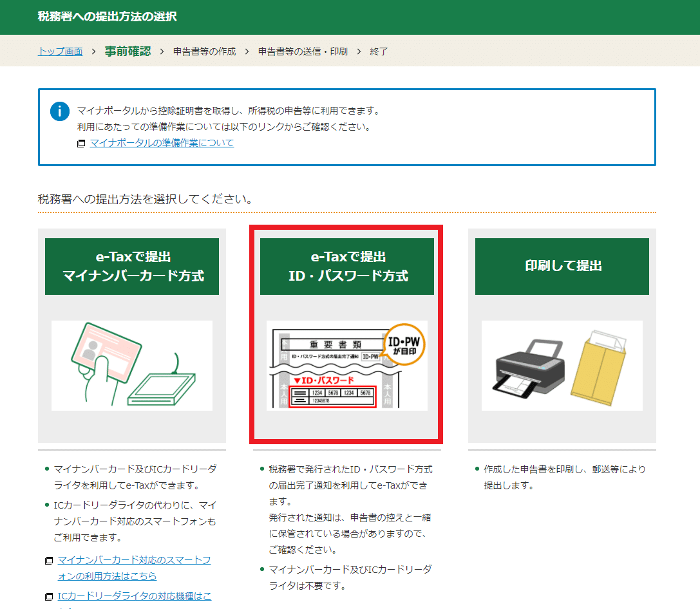Click chevron before 終了 in breadcrumb
The width and height of the screenshot is (700, 609).
click(x=359, y=52)
